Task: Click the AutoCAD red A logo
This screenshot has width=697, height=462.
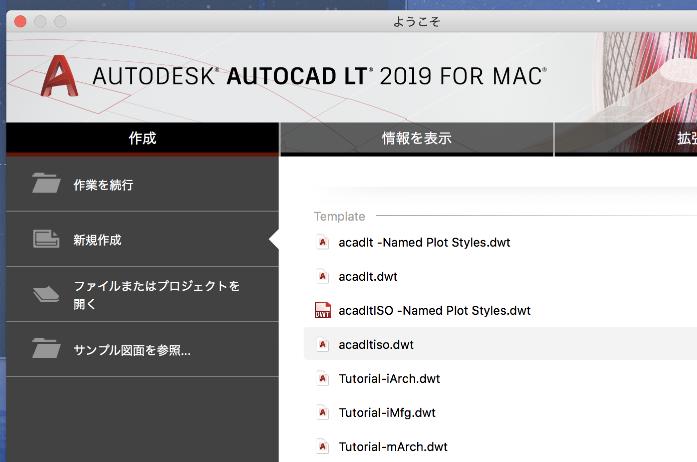Action: 60,76
